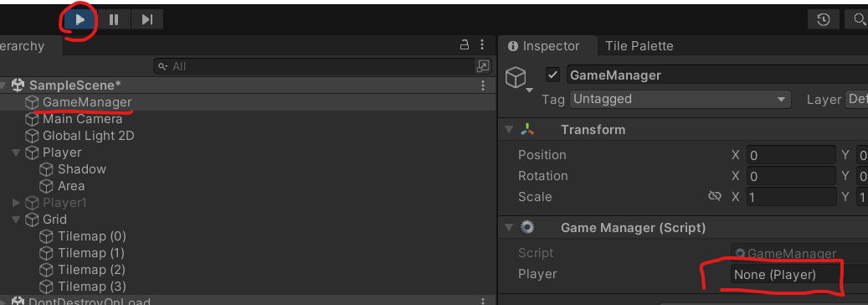868x305 pixels.
Task: Click the Player field showing None (Player)
Action: [785, 275]
